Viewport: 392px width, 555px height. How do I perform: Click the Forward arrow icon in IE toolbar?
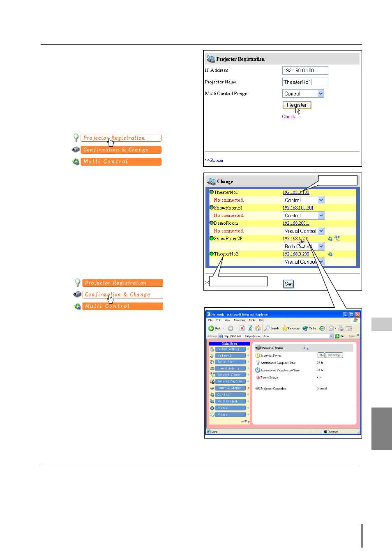coord(231,328)
